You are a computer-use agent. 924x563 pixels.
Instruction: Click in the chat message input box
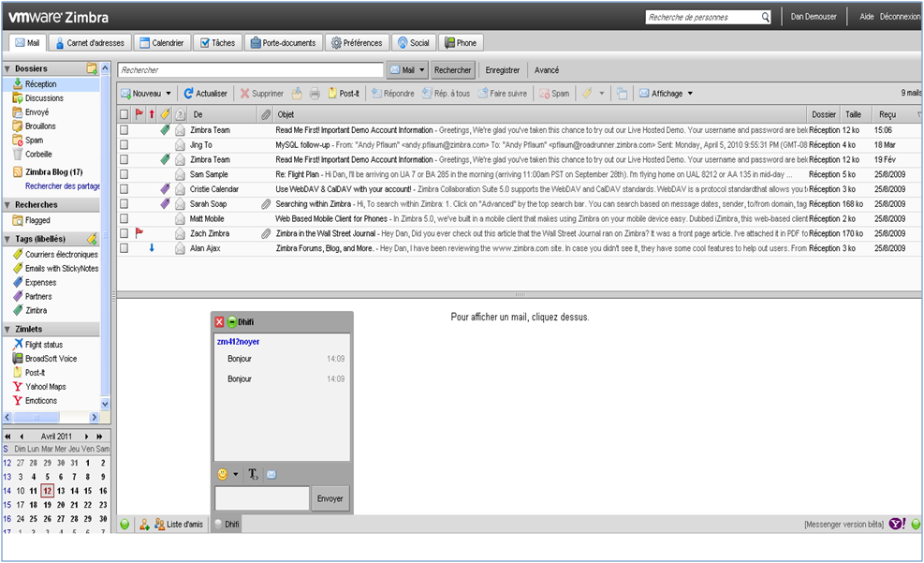pyautogui.click(x=262, y=498)
